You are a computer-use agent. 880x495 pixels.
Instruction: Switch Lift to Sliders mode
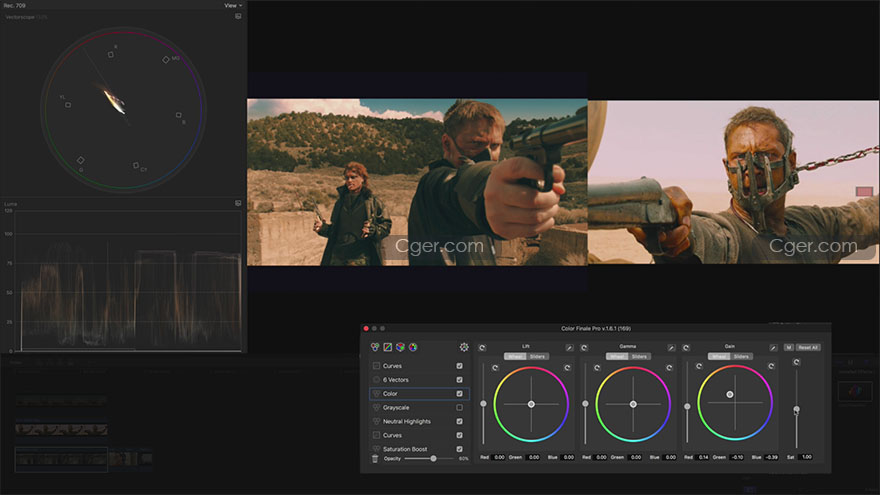537,356
